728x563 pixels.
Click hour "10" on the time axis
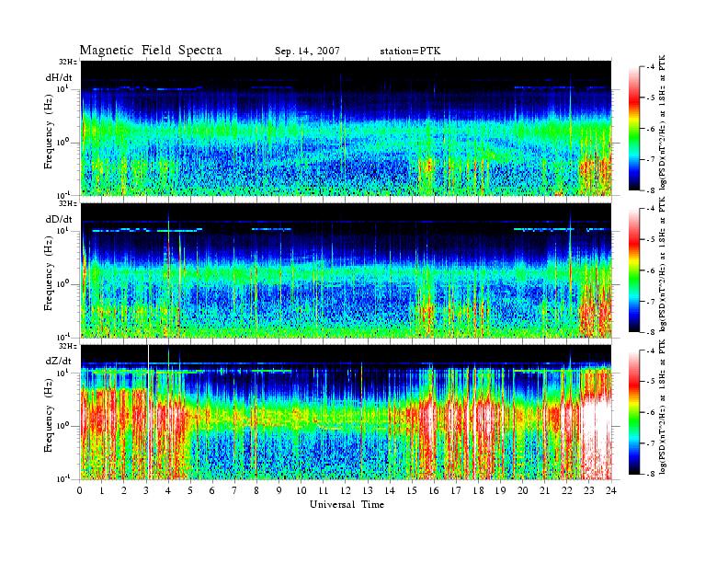pos(301,490)
